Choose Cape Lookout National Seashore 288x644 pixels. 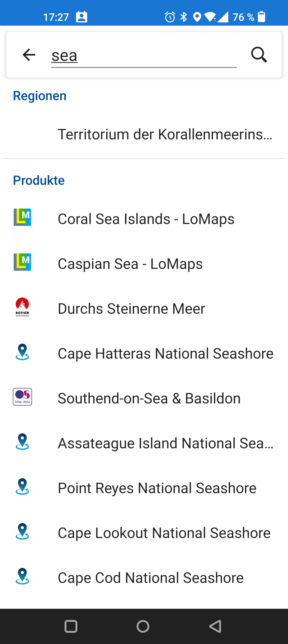tap(164, 533)
